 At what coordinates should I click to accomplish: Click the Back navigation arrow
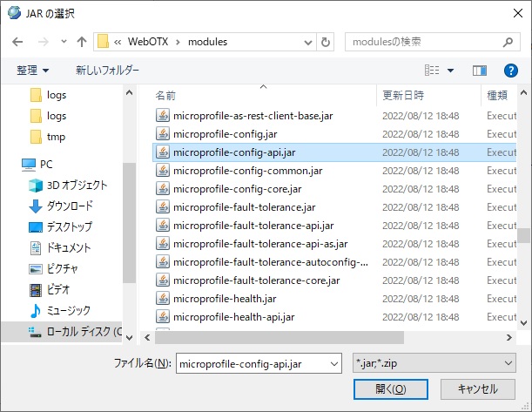[17, 42]
